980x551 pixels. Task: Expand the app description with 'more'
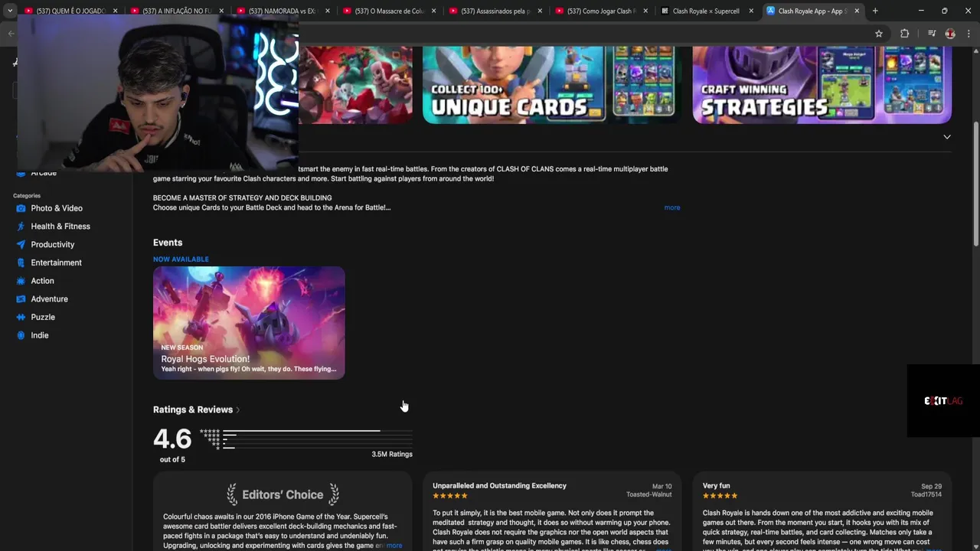coord(672,207)
